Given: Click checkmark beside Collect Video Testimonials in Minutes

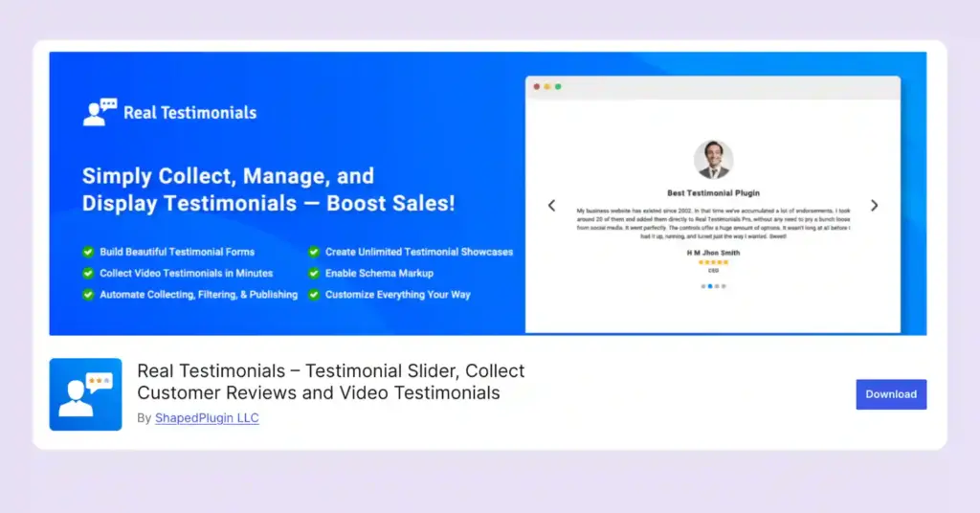Looking at the screenshot, I should tap(88, 273).
